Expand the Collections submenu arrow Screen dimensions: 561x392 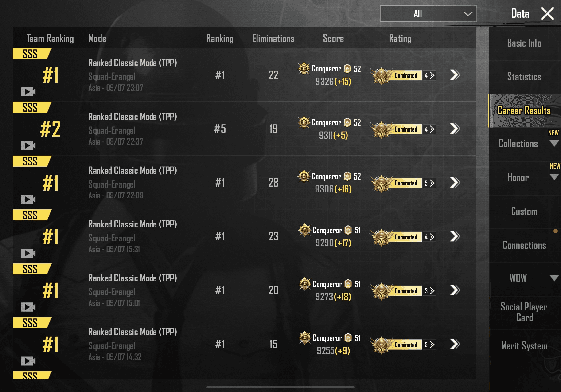554,143
